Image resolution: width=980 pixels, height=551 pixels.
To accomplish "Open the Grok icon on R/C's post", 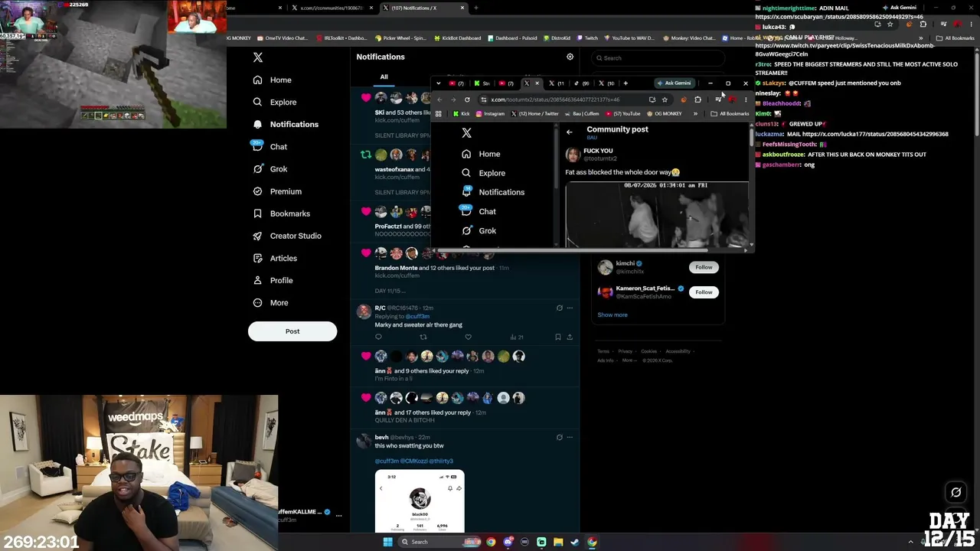I will point(559,308).
